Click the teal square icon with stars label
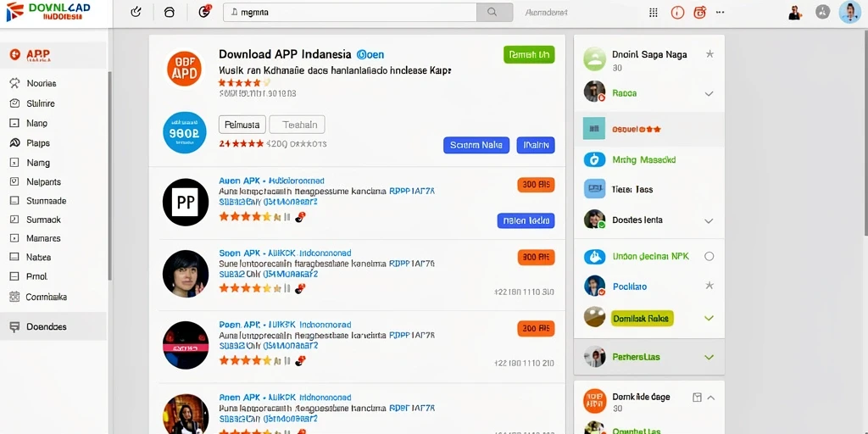868x434 pixels. pyautogui.click(x=594, y=129)
